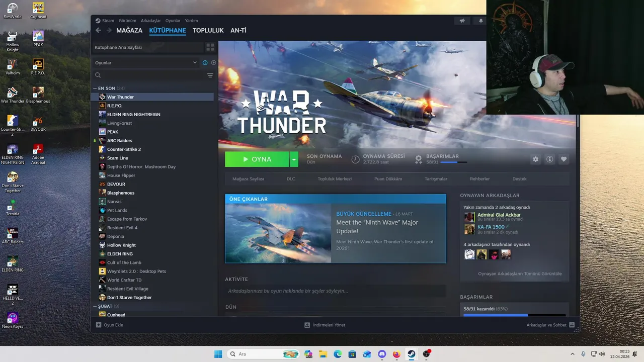Open Friends and Chat icon
The height and width of the screenshot is (362, 644).
(x=572, y=325)
